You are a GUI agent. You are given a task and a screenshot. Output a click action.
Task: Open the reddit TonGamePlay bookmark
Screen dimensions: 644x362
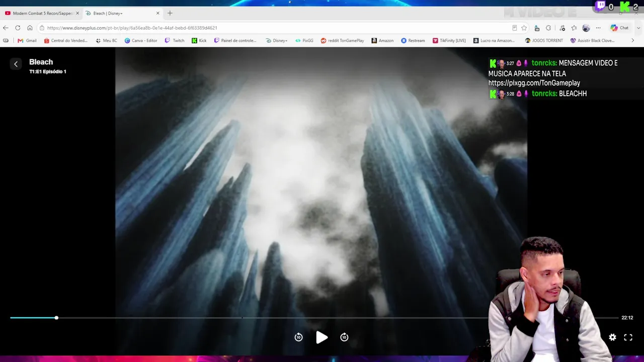pos(342,40)
